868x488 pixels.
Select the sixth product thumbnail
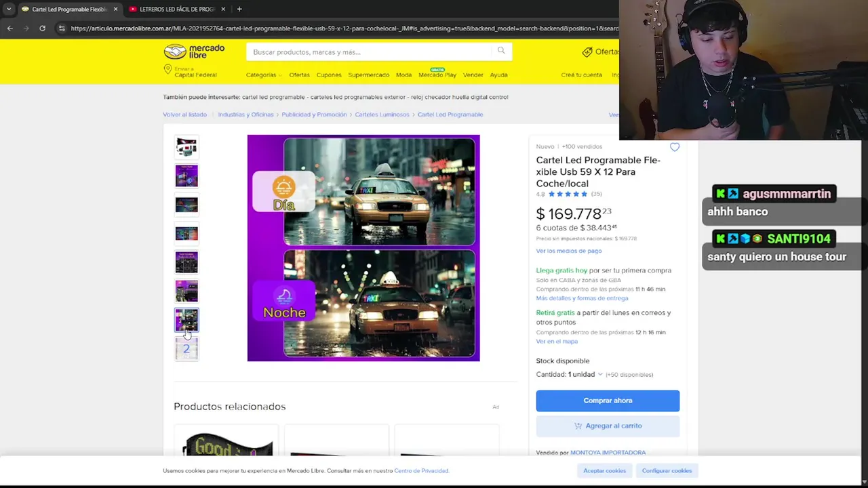(186, 291)
